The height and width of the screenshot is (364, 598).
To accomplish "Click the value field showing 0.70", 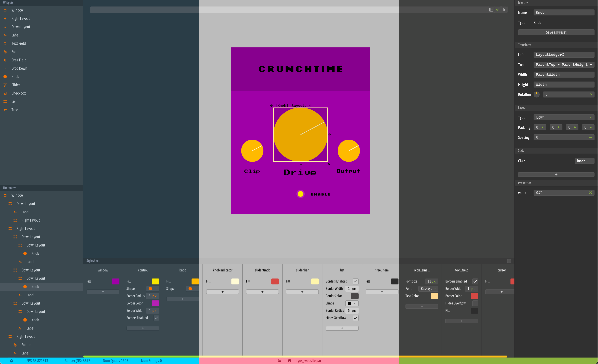I will coord(564,193).
